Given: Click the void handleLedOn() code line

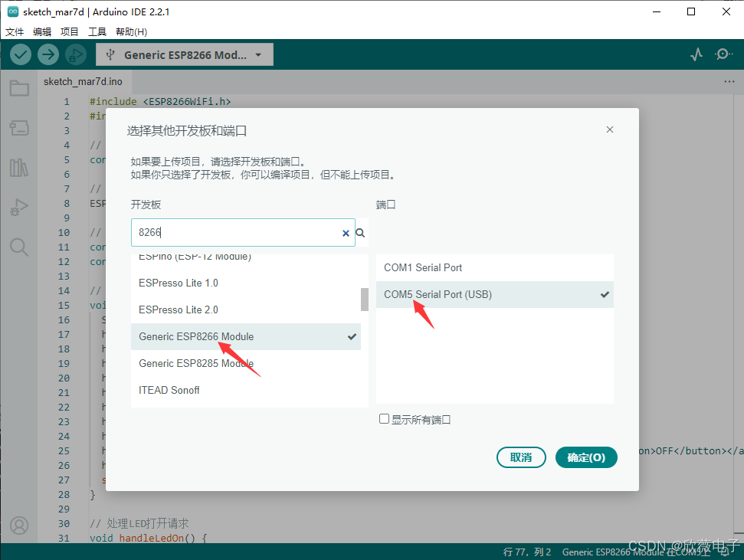Looking at the screenshot, I should [x=149, y=539].
